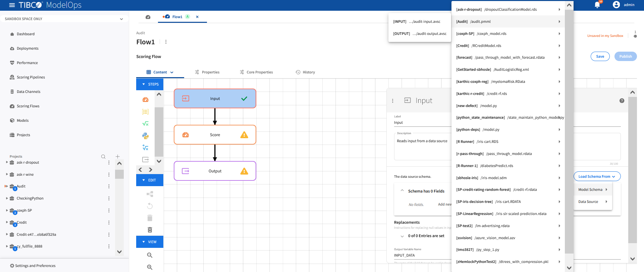The width and height of the screenshot is (644, 272).
Task: Click the delete-all bin icon with X
Action: (150, 230)
